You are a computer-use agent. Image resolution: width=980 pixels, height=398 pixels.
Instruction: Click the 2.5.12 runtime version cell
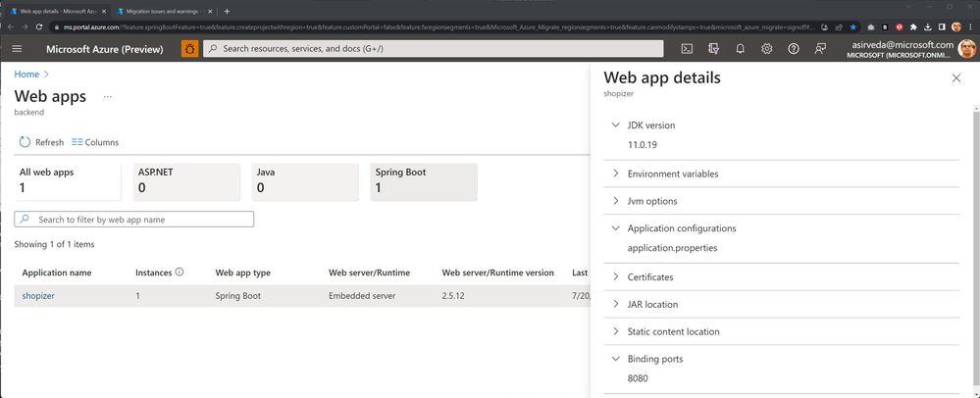click(x=453, y=295)
